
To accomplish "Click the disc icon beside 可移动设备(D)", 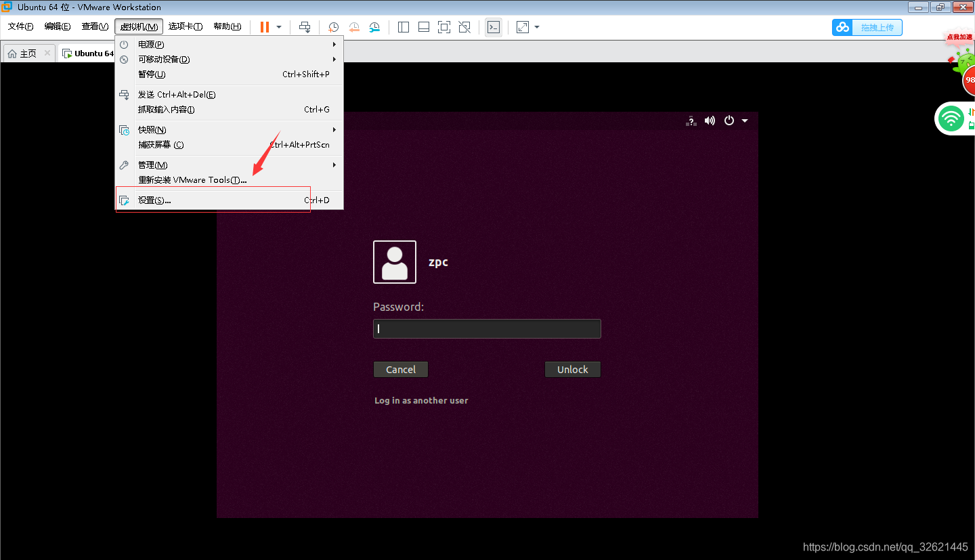I will (124, 60).
